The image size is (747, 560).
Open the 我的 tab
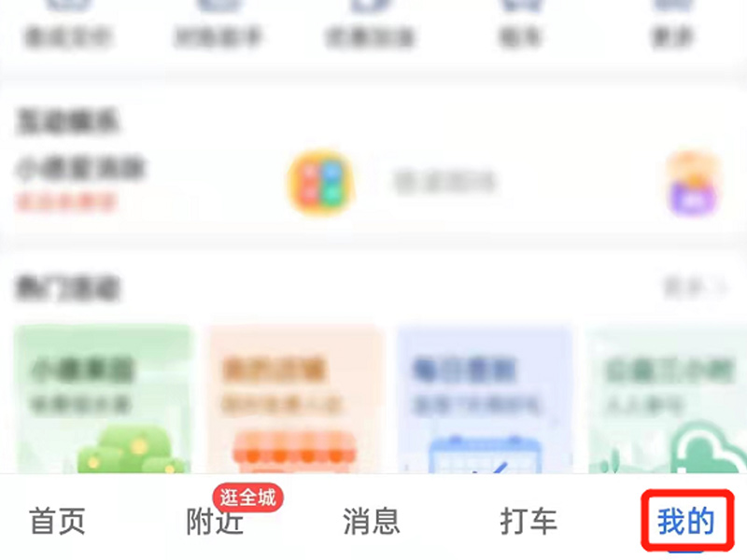[x=685, y=522]
